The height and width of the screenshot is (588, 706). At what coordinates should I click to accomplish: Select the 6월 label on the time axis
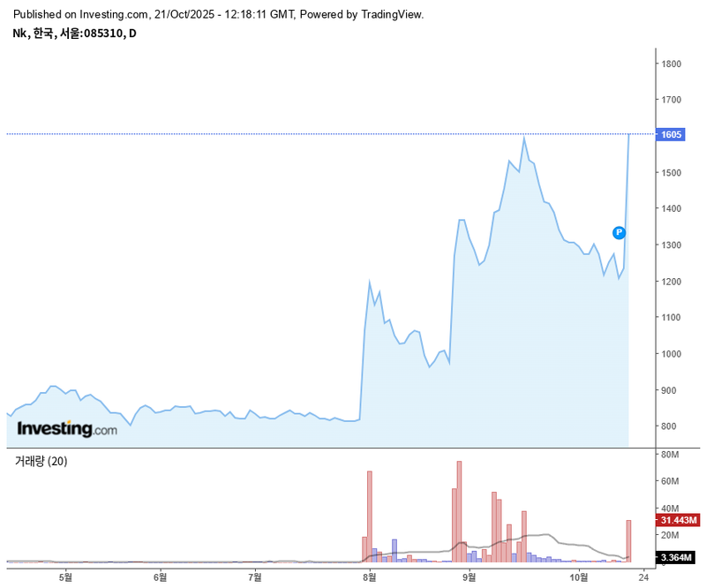click(x=160, y=577)
